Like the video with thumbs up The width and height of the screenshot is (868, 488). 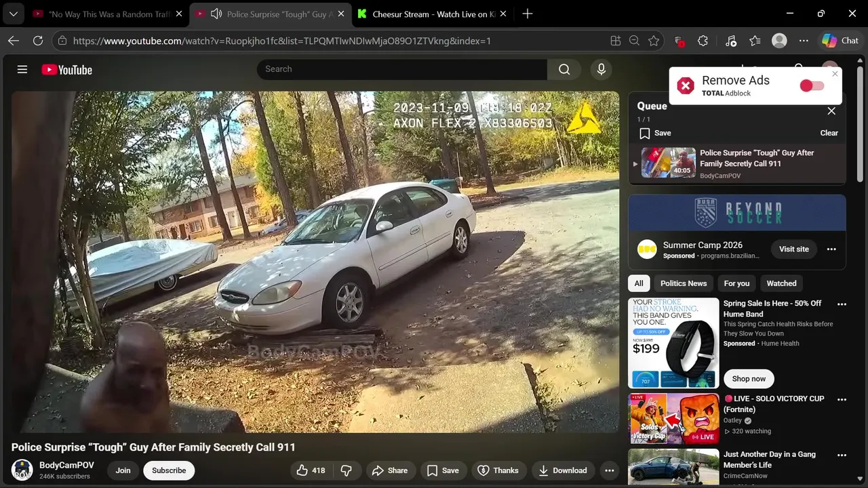point(311,470)
